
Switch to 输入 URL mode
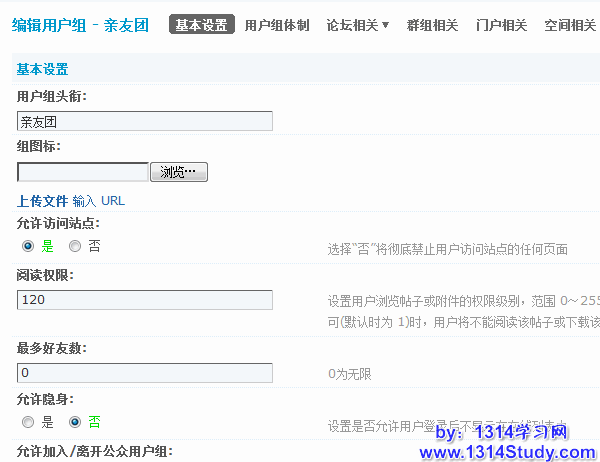point(99,201)
